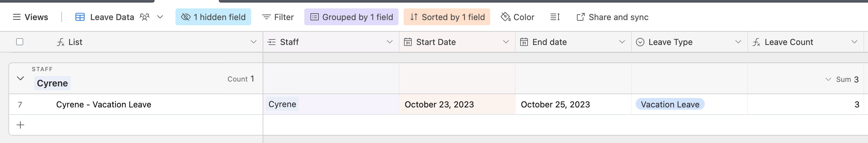Click the Color paint bucket icon
The image size is (868, 143).
505,17
